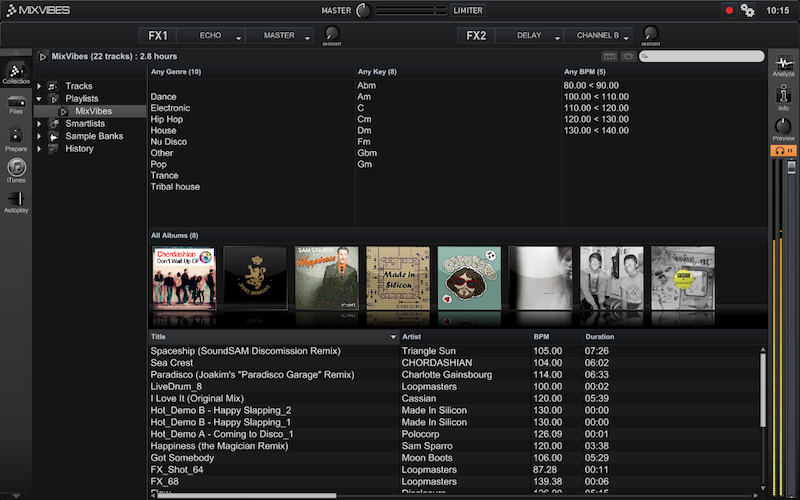Image resolution: width=800 pixels, height=500 pixels.
Task: Toggle the FX1 effect on
Action: 158,35
